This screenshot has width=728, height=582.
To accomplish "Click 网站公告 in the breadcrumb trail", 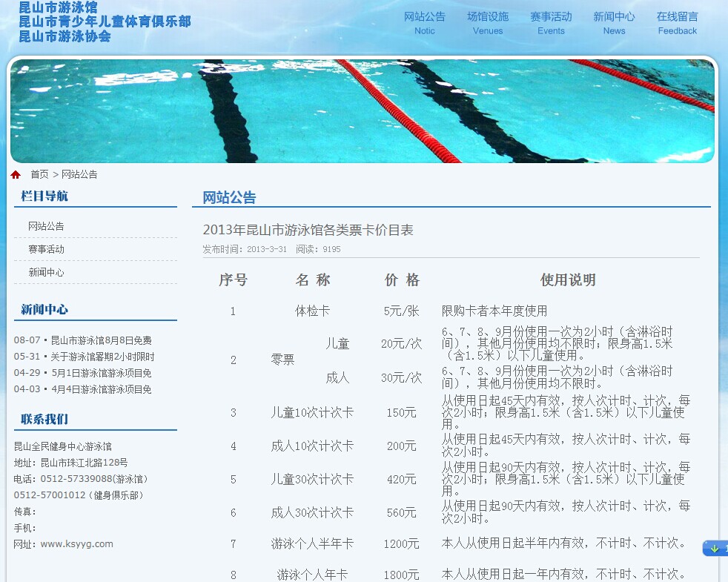I will click(79, 175).
